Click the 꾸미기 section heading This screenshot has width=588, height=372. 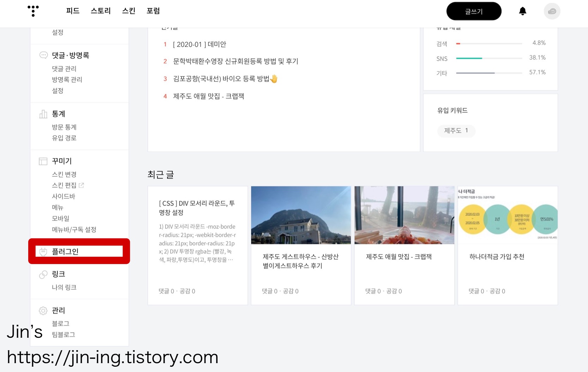pyautogui.click(x=62, y=161)
